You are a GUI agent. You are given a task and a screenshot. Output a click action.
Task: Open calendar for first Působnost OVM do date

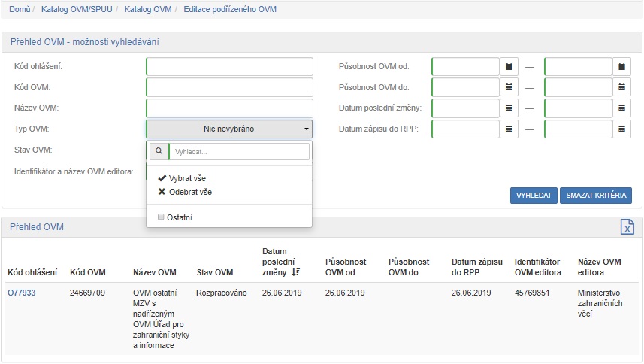click(509, 87)
